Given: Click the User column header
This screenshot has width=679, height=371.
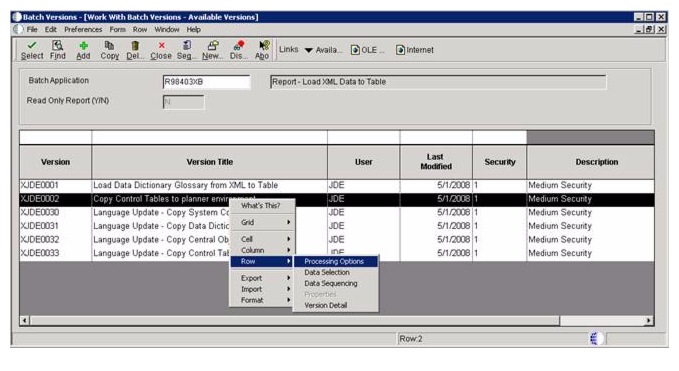Looking at the screenshot, I should click(x=364, y=162).
